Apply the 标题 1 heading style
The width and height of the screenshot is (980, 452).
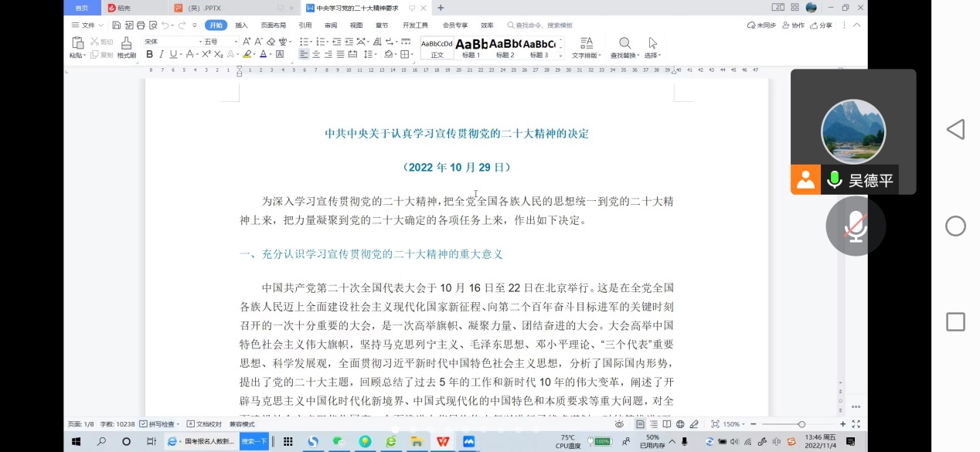click(471, 48)
